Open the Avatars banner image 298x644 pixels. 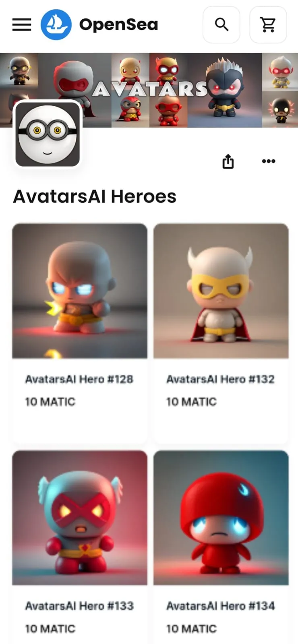tap(149, 90)
